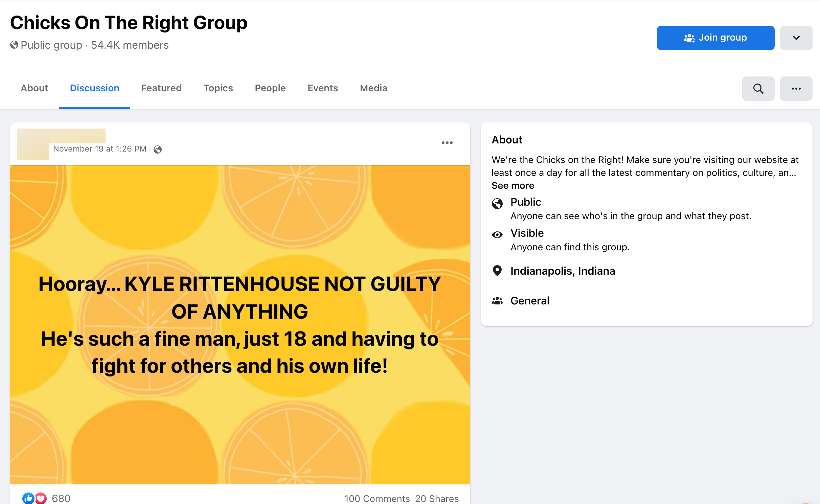Open the group more-options ellipsis menu
Image resolution: width=820 pixels, height=504 pixels.
coord(796,89)
